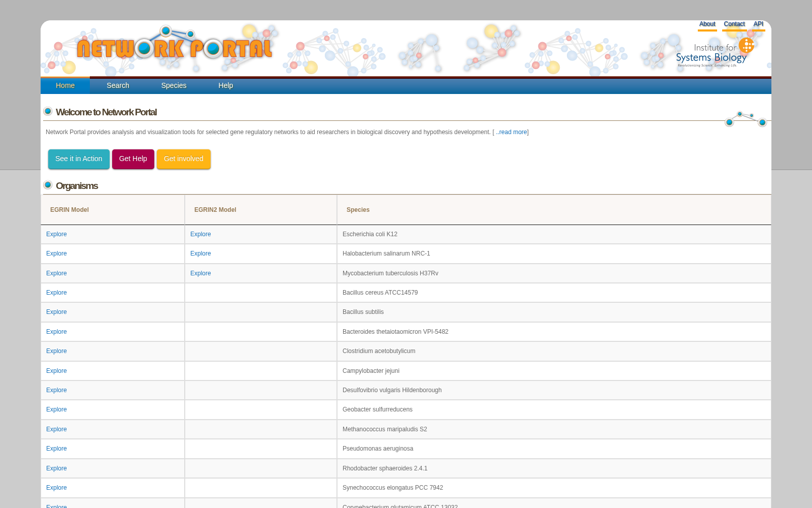
Task: Click the Network Portal logo
Action: [x=175, y=43]
